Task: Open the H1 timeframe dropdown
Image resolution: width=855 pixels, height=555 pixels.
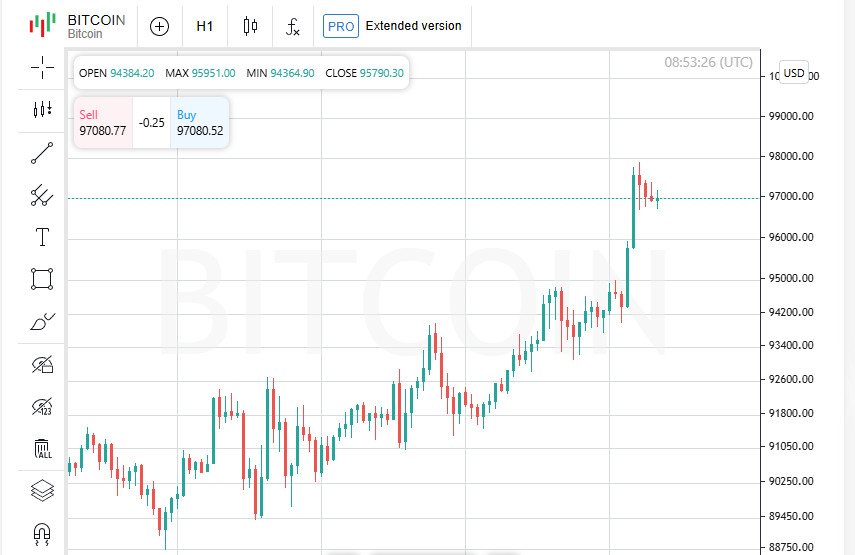Action: coord(205,26)
